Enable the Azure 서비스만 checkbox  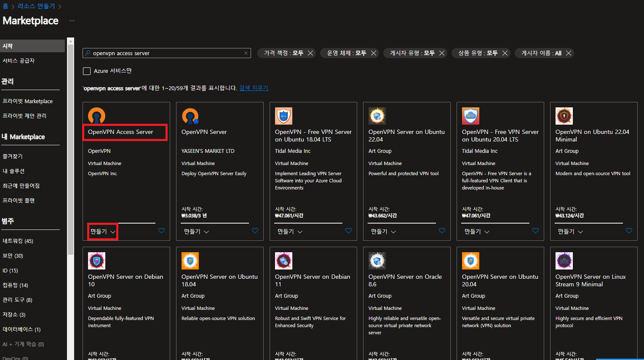(87, 71)
